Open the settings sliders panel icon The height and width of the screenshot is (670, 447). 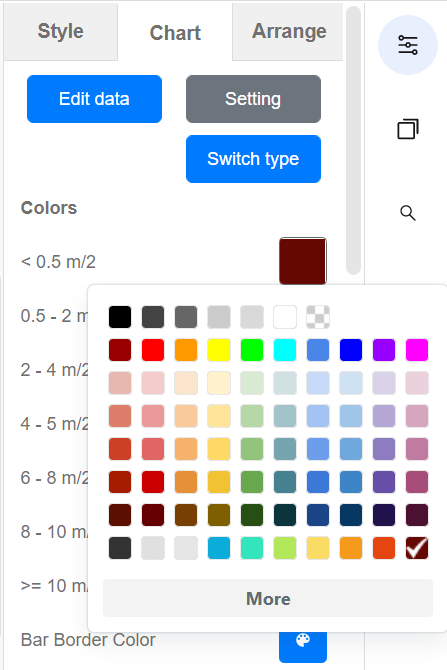(x=408, y=45)
